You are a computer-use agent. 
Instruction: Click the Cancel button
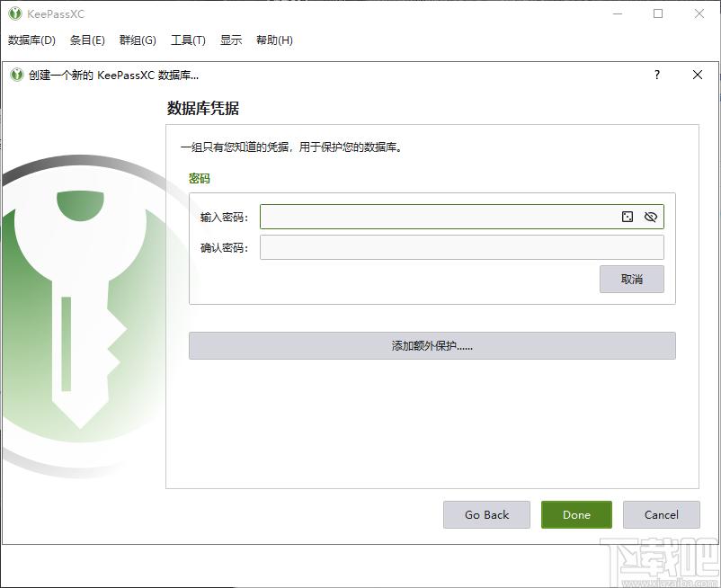[x=662, y=515]
